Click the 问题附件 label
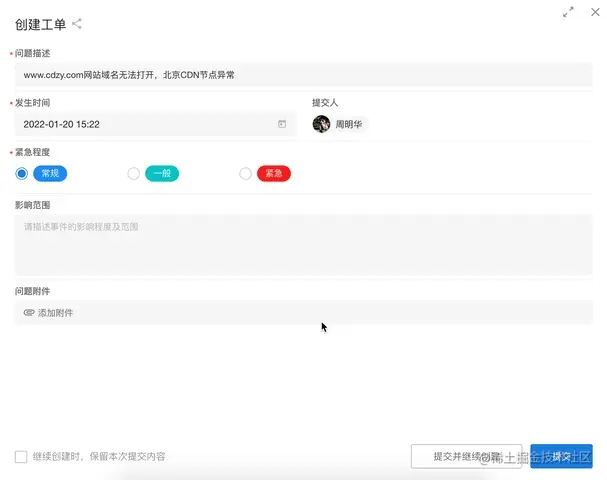This screenshot has width=607, height=480. pyautogui.click(x=33, y=291)
